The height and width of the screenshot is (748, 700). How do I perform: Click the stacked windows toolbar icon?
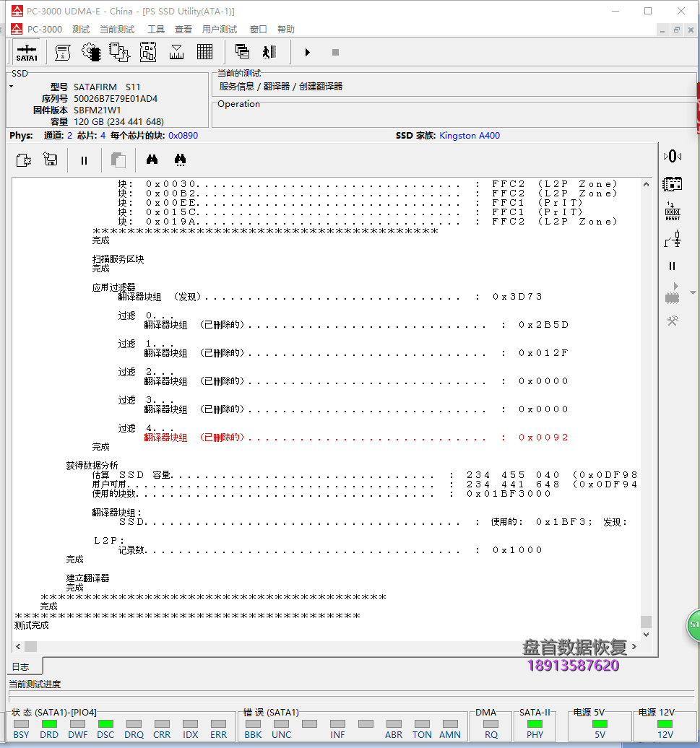click(243, 51)
